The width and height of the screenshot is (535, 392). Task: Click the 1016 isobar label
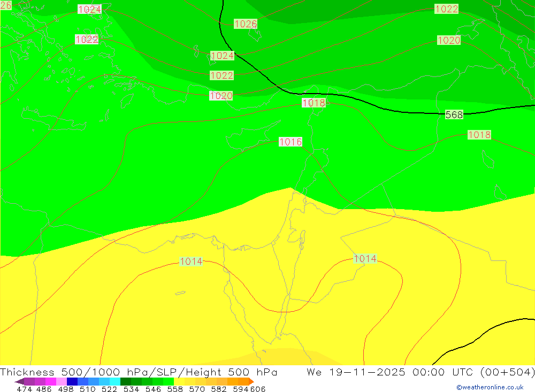coord(291,142)
